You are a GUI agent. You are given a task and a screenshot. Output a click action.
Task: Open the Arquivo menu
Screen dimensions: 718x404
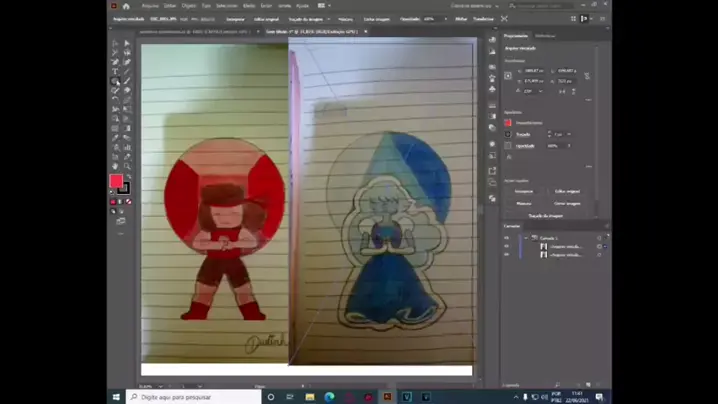pyautogui.click(x=150, y=6)
